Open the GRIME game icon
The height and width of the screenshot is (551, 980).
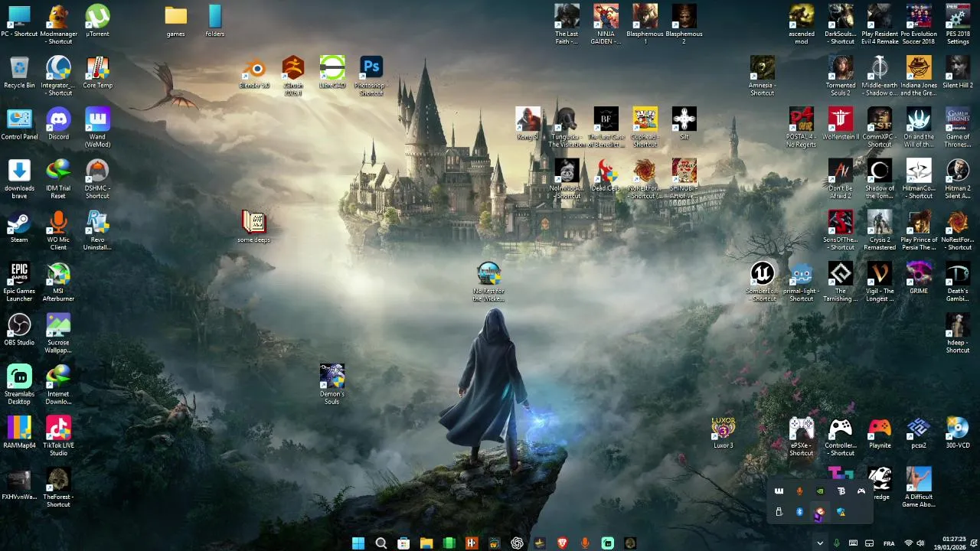[x=919, y=278]
